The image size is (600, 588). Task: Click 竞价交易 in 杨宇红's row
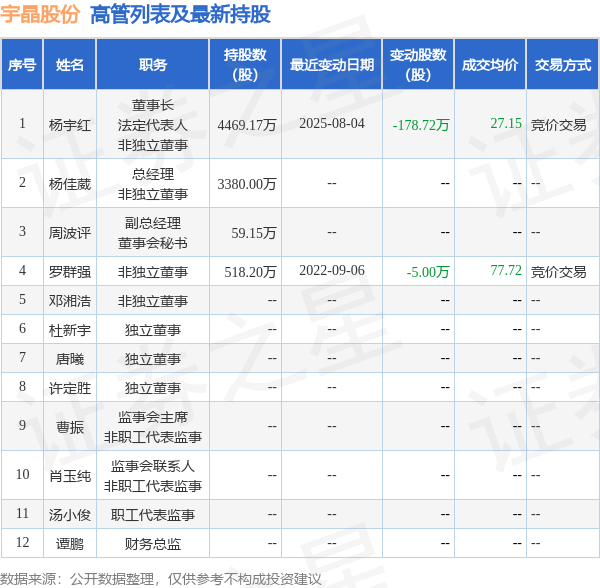tap(558, 125)
